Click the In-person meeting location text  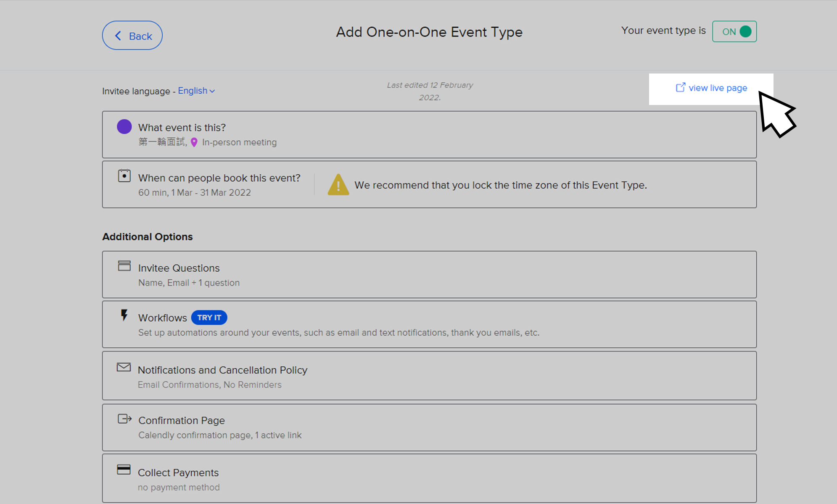(x=239, y=142)
